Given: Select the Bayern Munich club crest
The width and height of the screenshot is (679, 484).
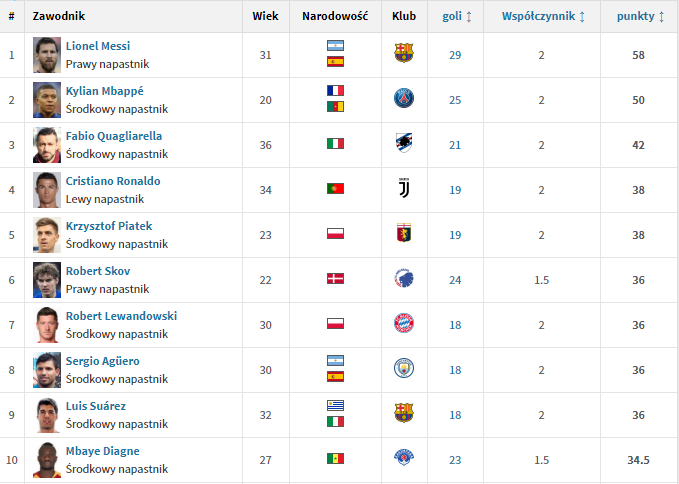Looking at the screenshot, I should [404, 323].
